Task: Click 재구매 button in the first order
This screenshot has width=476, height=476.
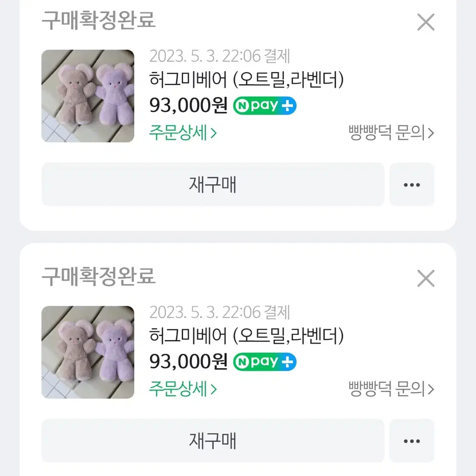Action: 213,185
